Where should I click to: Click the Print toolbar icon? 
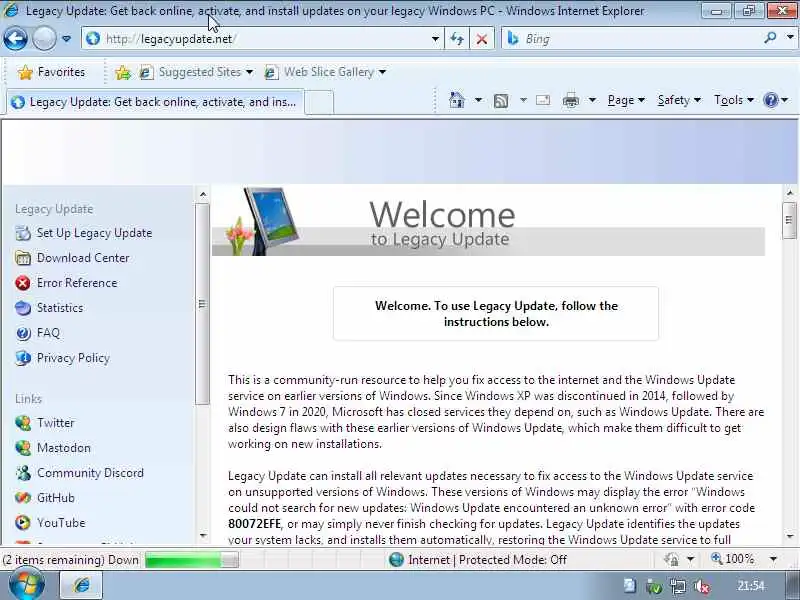click(570, 101)
